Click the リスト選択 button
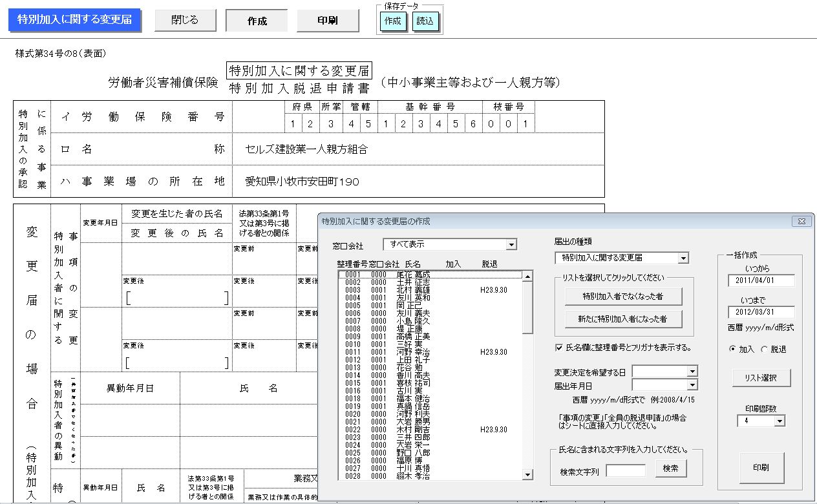 click(760, 378)
